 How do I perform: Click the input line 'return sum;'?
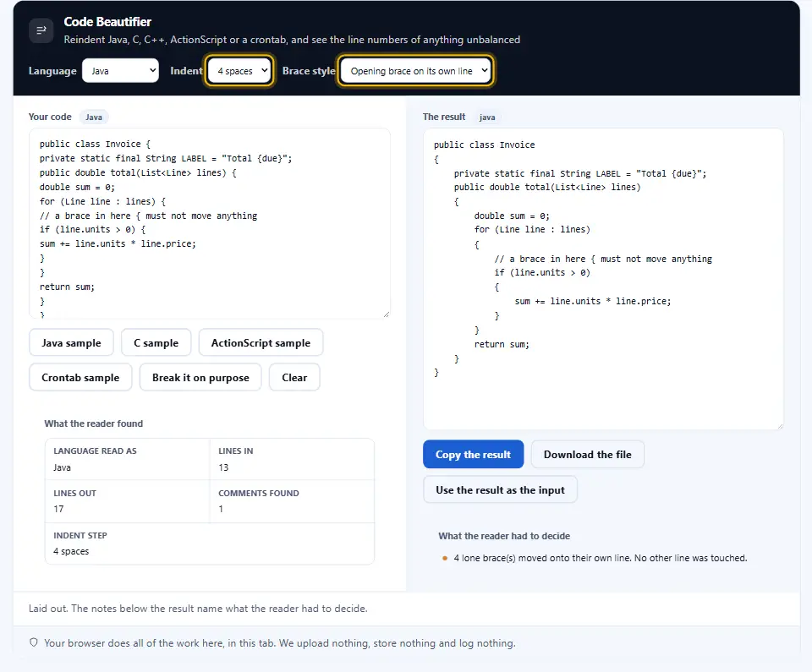(x=67, y=287)
